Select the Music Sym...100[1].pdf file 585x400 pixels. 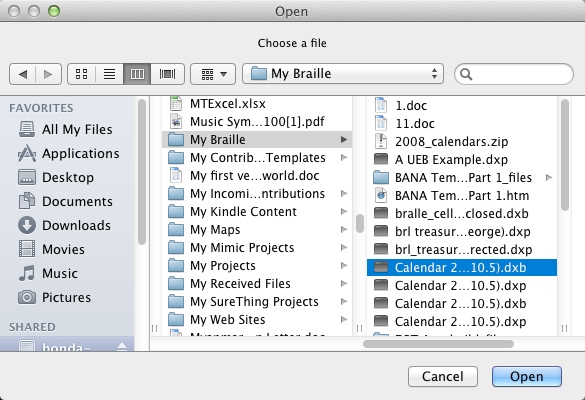pyautogui.click(x=257, y=121)
